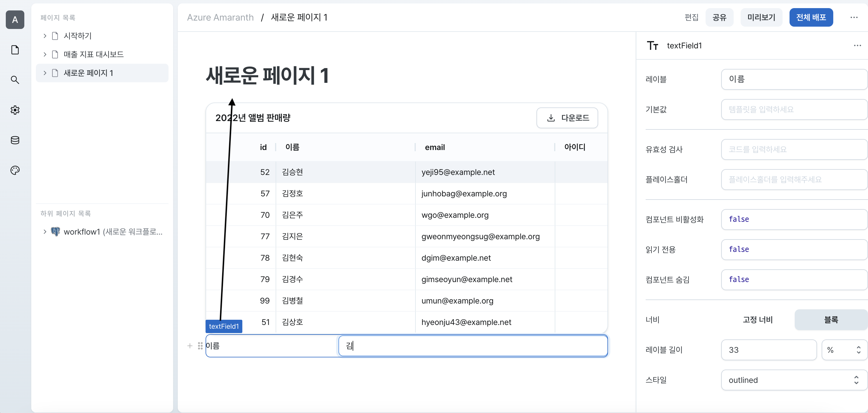Click 이름 text input field
This screenshot has width=868, height=413.
(x=472, y=346)
